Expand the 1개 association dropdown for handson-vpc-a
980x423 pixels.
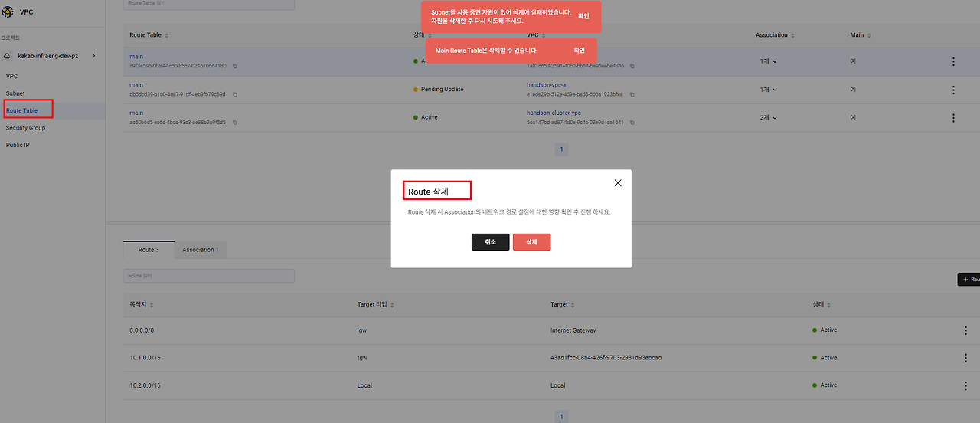point(769,90)
